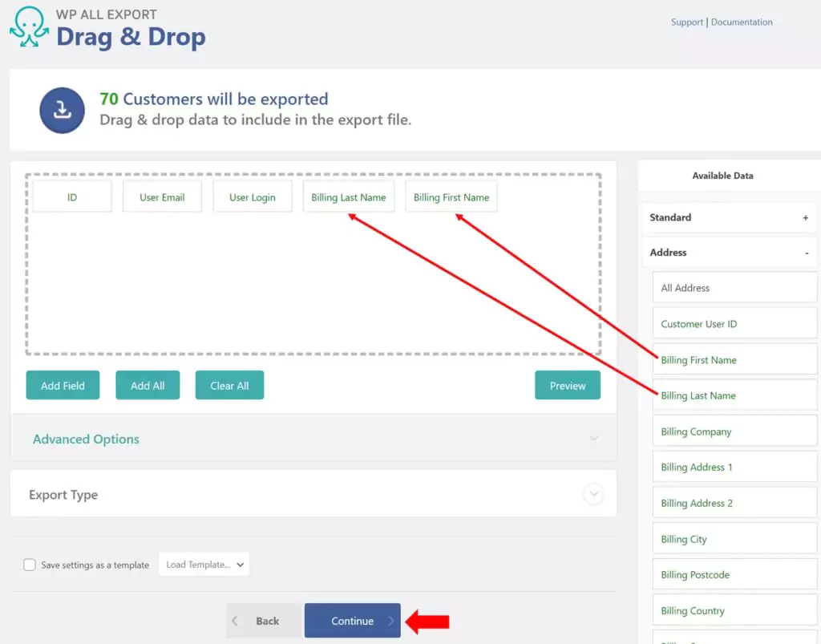The height and width of the screenshot is (644, 821).
Task: Select Billing City item
Action: (x=734, y=539)
